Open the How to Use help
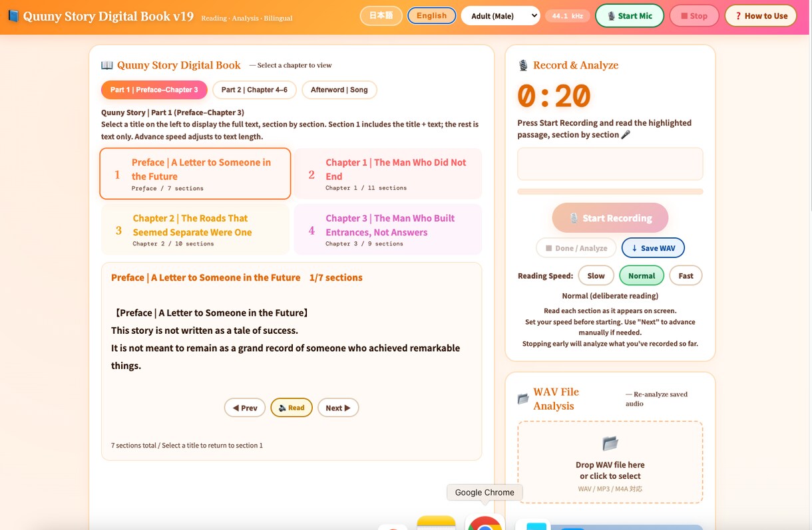The width and height of the screenshot is (812, 530). (761, 16)
